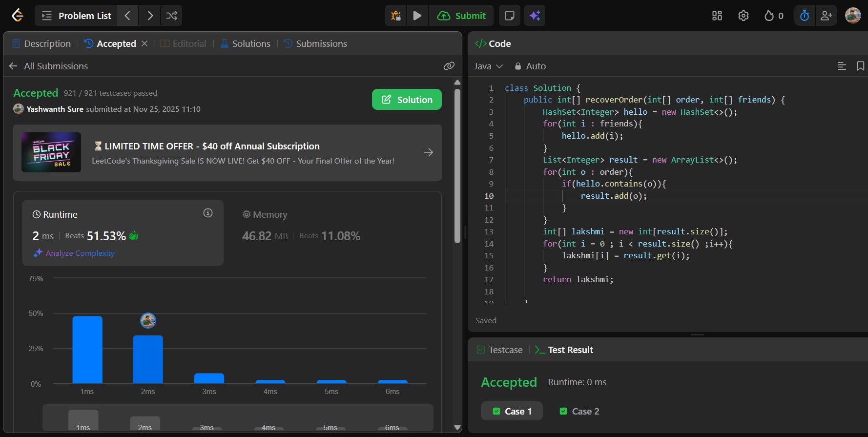Copy the submission link icon
868x437 pixels.
449,66
